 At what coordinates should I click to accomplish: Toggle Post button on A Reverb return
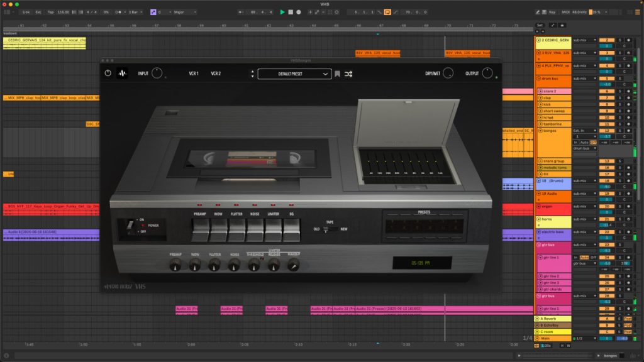pyautogui.click(x=628, y=319)
